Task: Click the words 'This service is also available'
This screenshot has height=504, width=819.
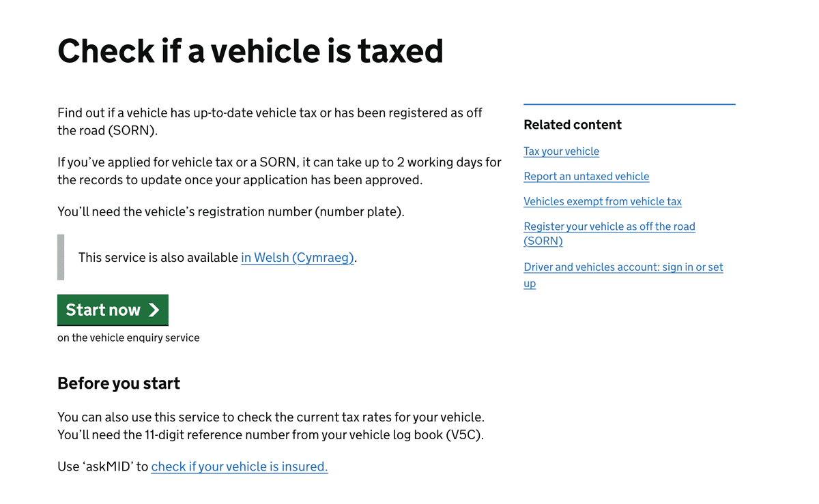Action: click(x=158, y=258)
